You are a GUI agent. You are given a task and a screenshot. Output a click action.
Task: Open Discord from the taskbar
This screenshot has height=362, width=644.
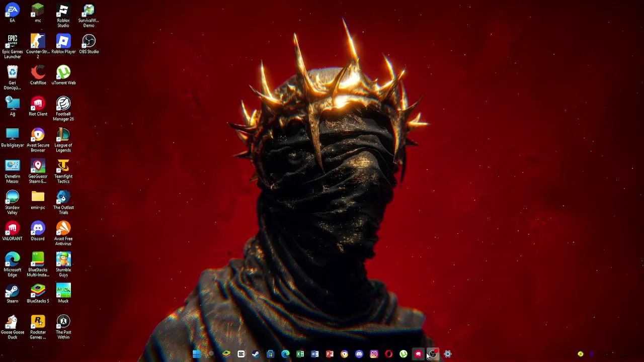(x=359, y=354)
